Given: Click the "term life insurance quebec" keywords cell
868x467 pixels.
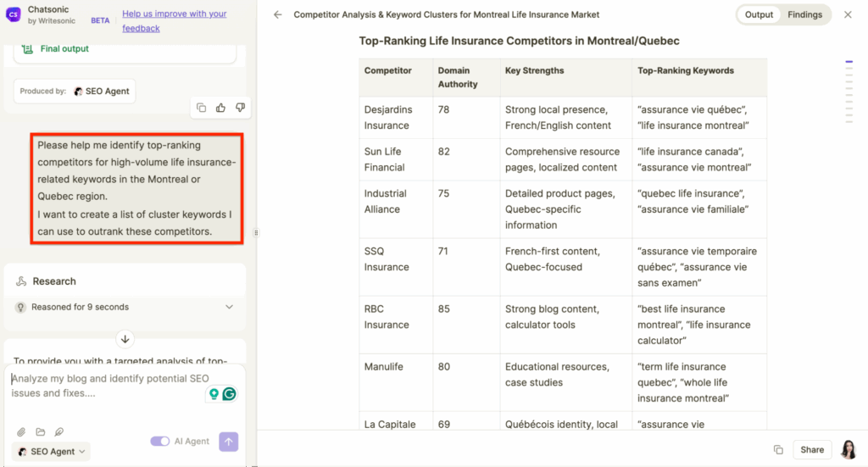Looking at the screenshot, I should point(699,382).
